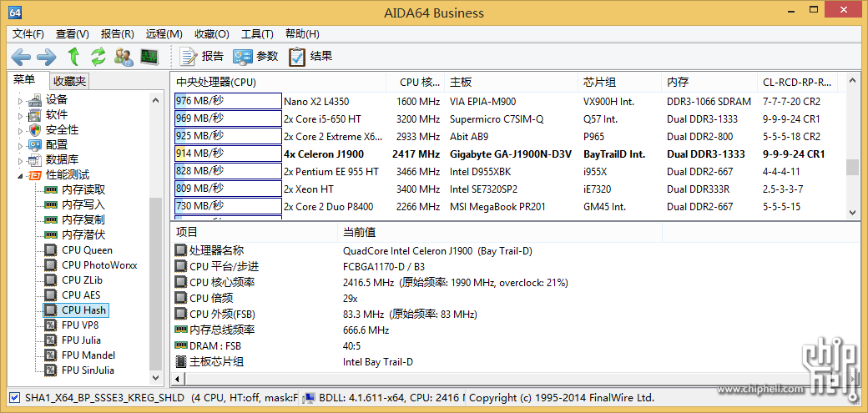Sort by the 芯片组 column header
868x413 pixels.
click(x=619, y=83)
